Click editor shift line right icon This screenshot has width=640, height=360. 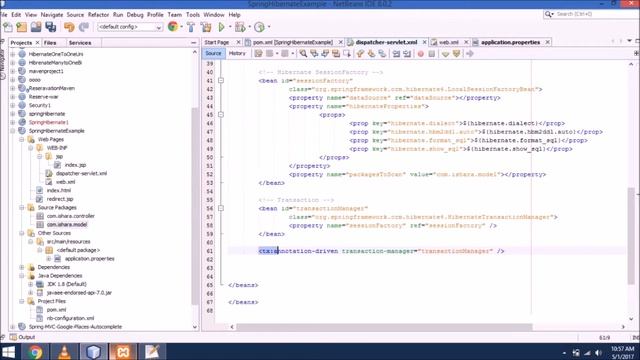click(x=407, y=53)
